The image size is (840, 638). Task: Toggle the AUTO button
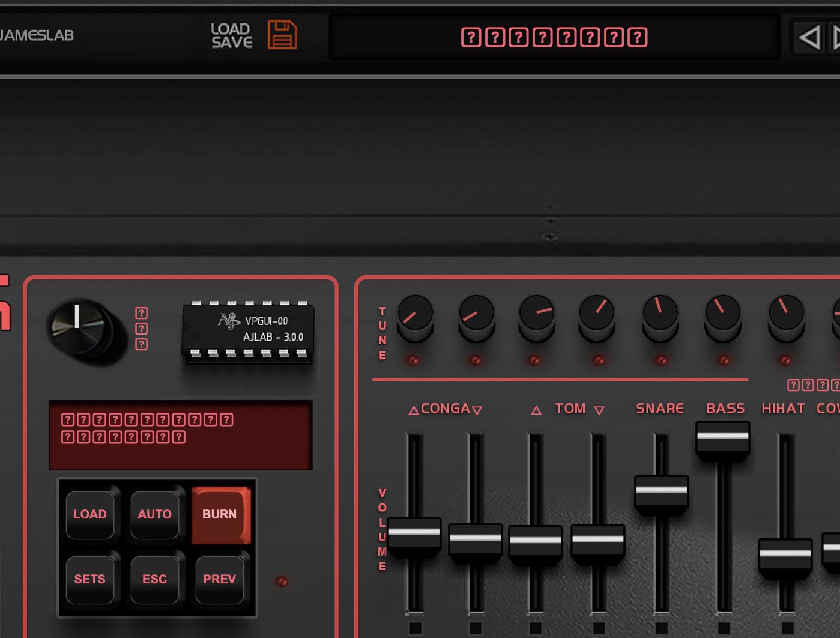(154, 514)
